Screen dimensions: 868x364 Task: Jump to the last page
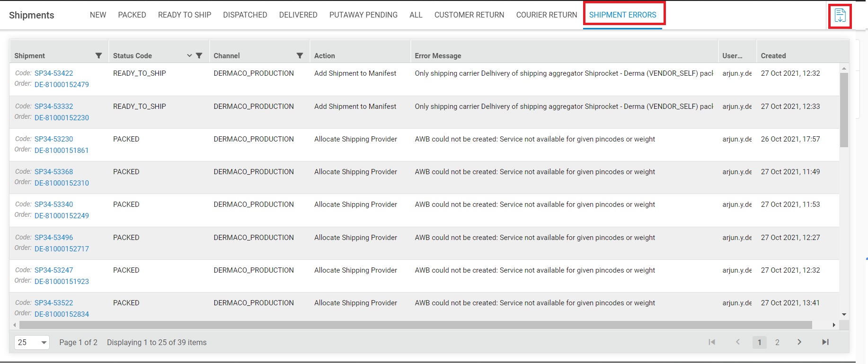825,342
